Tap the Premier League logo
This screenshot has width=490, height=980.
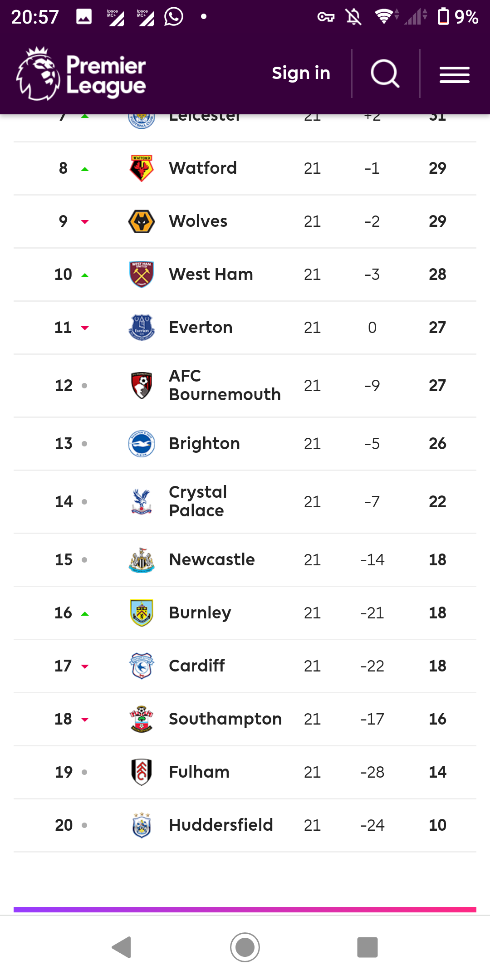81,74
